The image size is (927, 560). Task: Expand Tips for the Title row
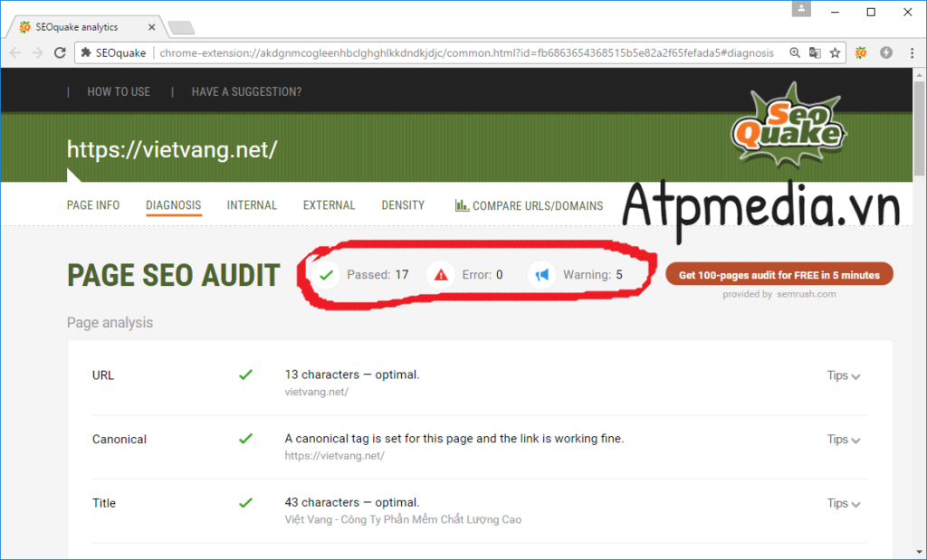point(844,503)
